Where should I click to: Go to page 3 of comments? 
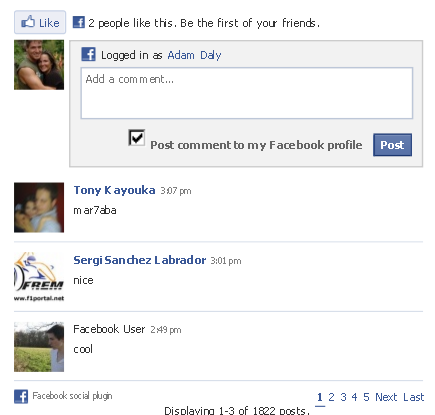coord(343,397)
